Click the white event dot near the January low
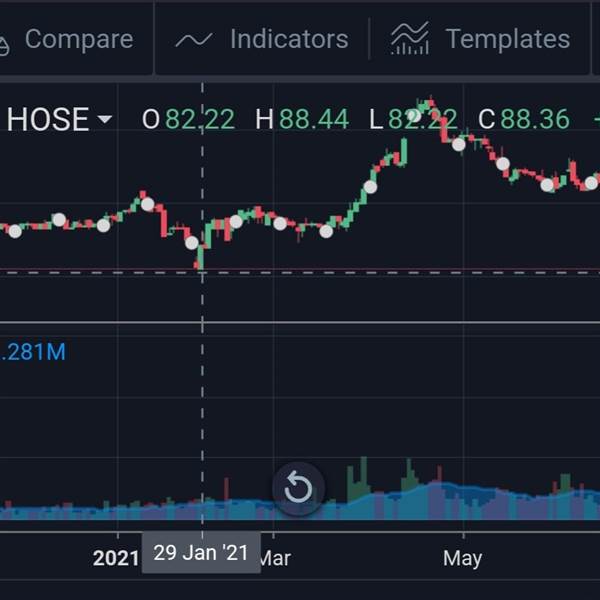 point(192,243)
